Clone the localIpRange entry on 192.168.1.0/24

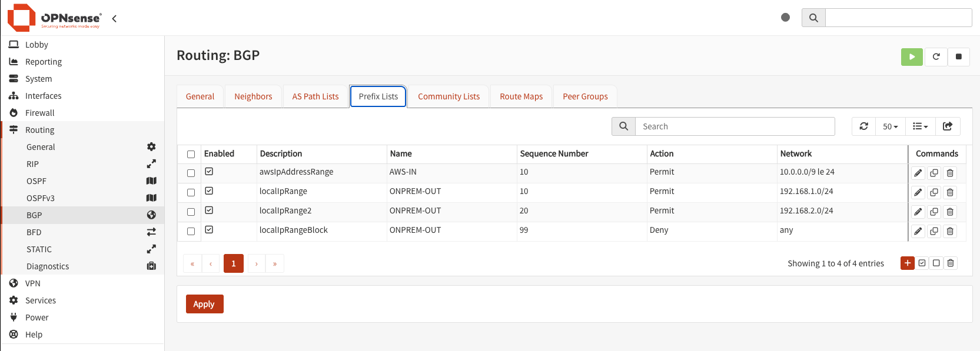(934, 192)
